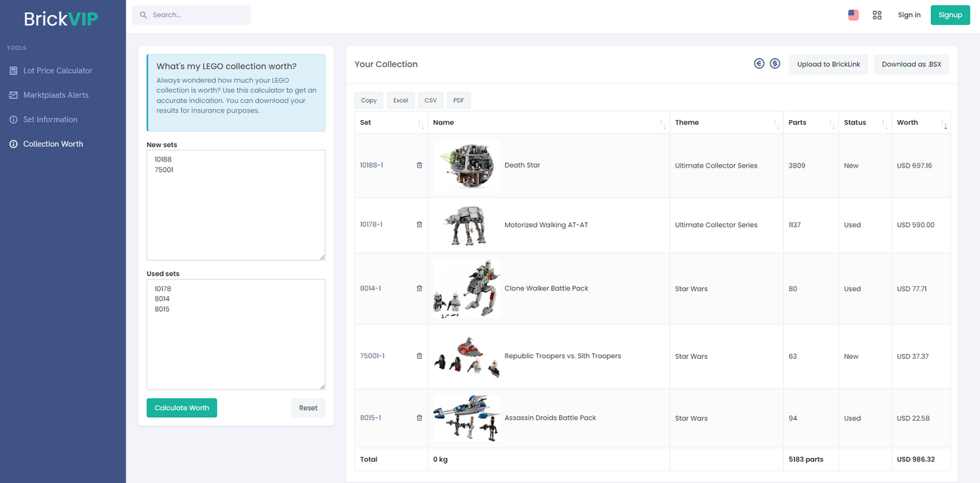Open the US flag language selector
The width and height of the screenshot is (980, 483).
point(854,14)
